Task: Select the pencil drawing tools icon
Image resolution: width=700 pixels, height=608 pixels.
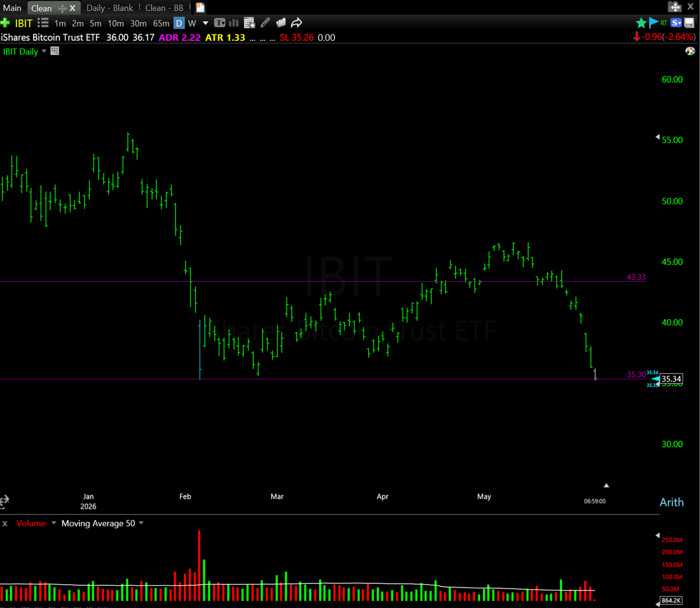Action: pyautogui.click(x=265, y=23)
